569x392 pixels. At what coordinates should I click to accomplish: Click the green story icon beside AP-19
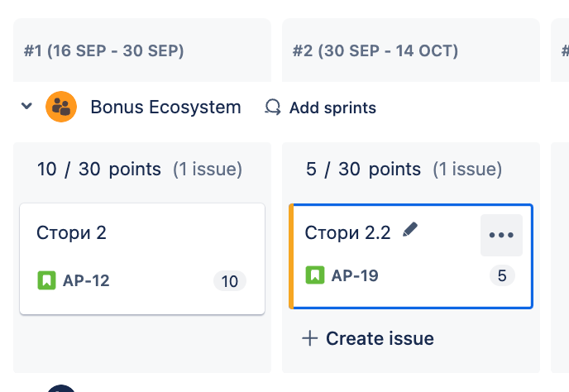pos(314,275)
